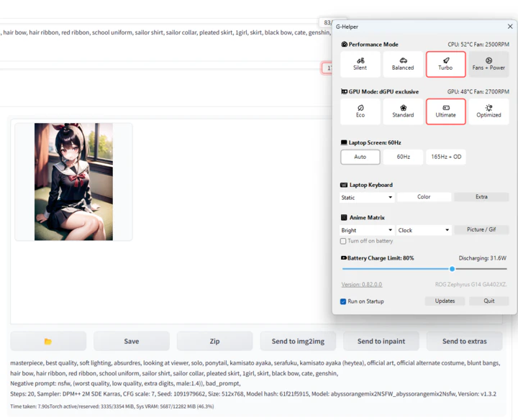The image size is (518, 420).
Task: Click Send to img2img button
Action: pyautogui.click(x=298, y=341)
